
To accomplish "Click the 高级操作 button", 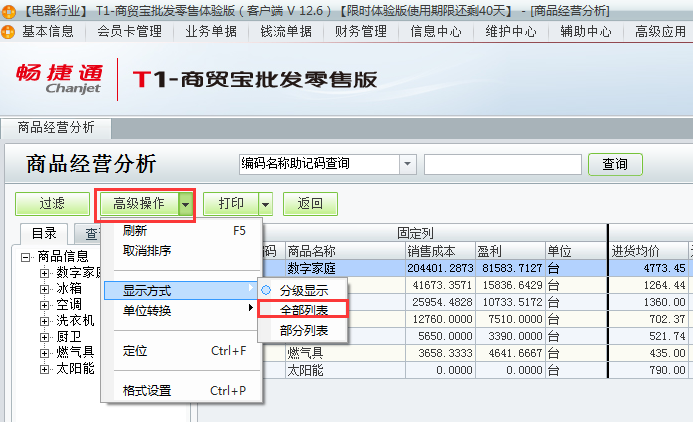I will pyautogui.click(x=139, y=204).
